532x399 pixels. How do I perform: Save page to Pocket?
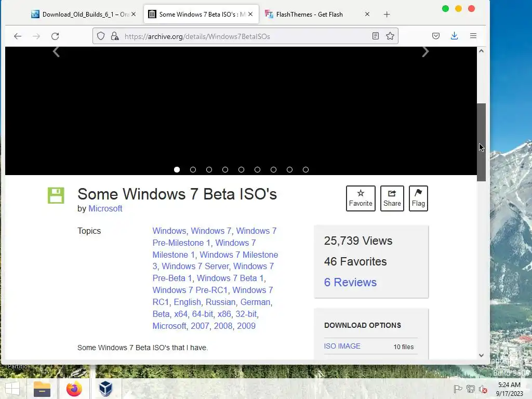[x=436, y=36]
